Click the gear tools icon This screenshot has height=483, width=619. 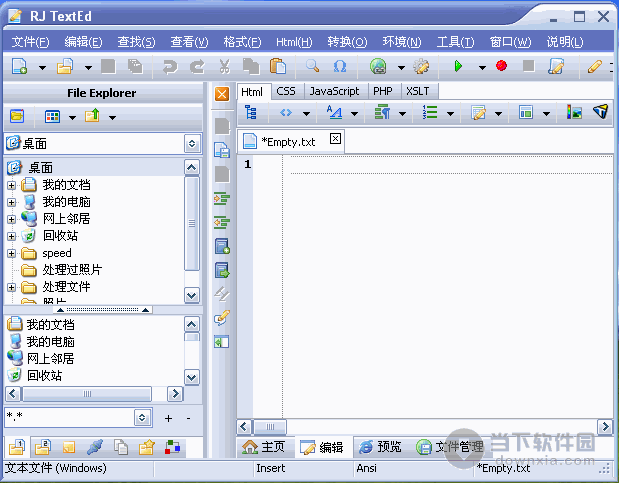(x=421, y=66)
